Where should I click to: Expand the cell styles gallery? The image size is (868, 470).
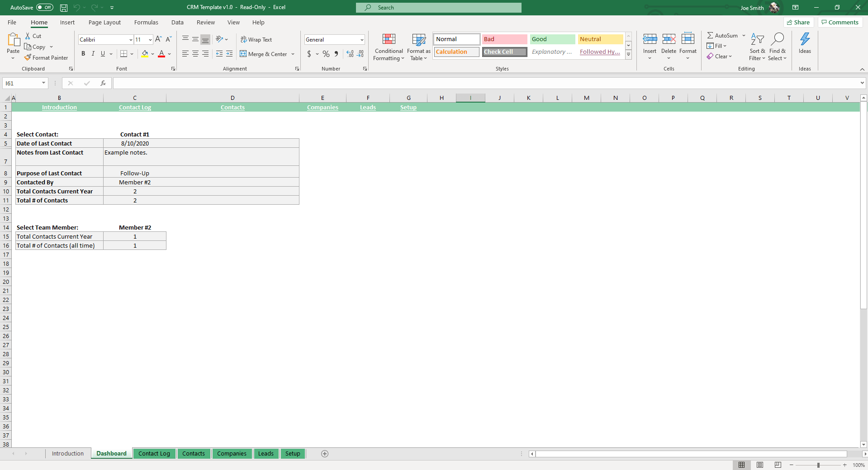coord(629,55)
